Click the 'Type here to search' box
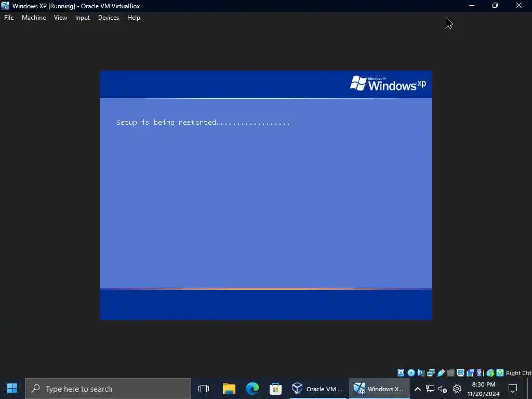Image resolution: width=532 pixels, height=399 pixels. coord(108,389)
